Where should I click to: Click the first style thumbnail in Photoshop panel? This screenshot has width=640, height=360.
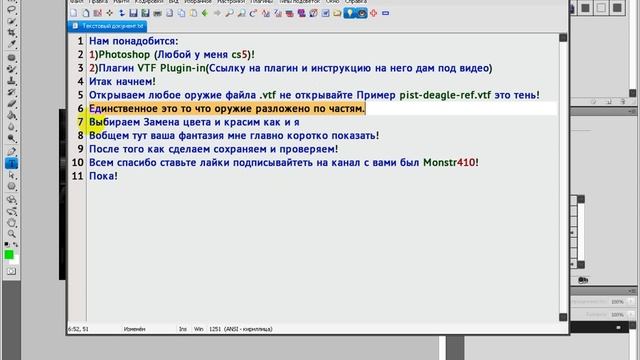[x=586, y=8]
